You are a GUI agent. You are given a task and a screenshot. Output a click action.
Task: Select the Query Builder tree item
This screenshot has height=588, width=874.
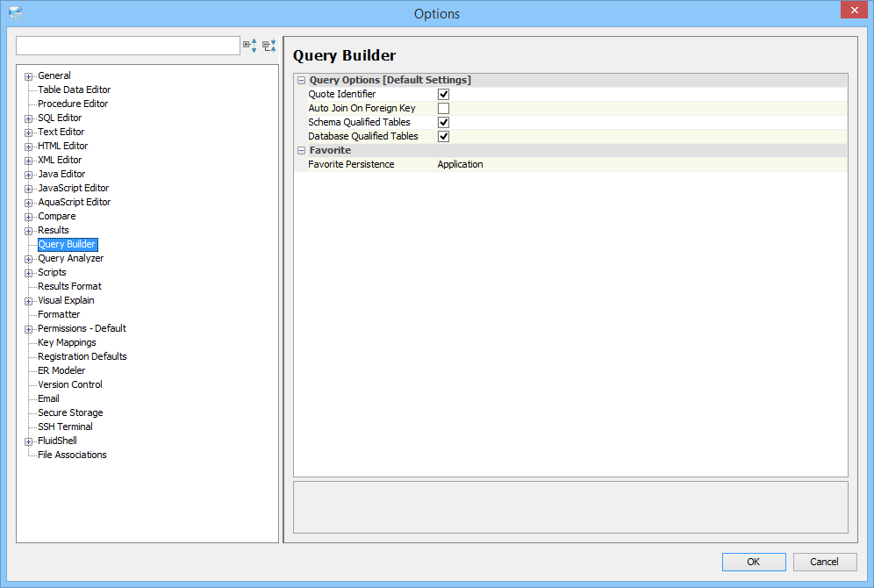click(x=68, y=244)
